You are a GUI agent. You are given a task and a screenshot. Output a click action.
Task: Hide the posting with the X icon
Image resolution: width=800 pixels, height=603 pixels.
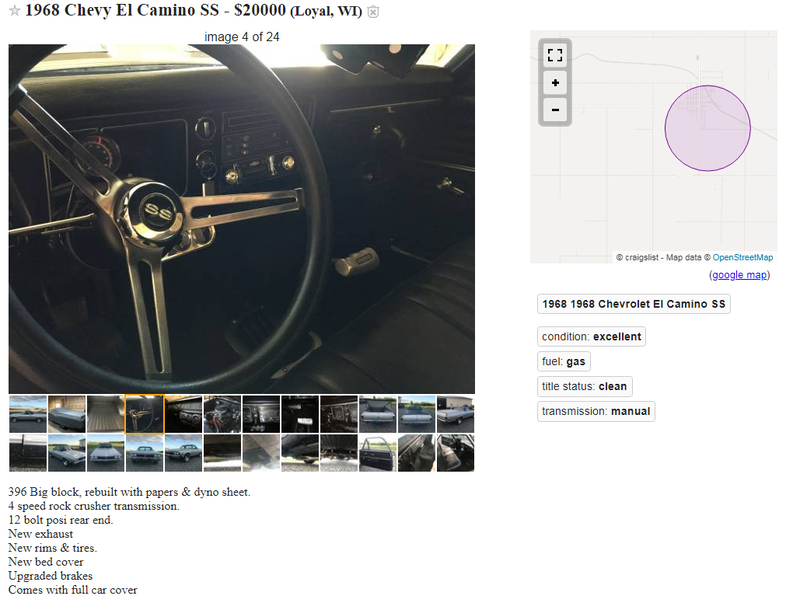point(373,12)
